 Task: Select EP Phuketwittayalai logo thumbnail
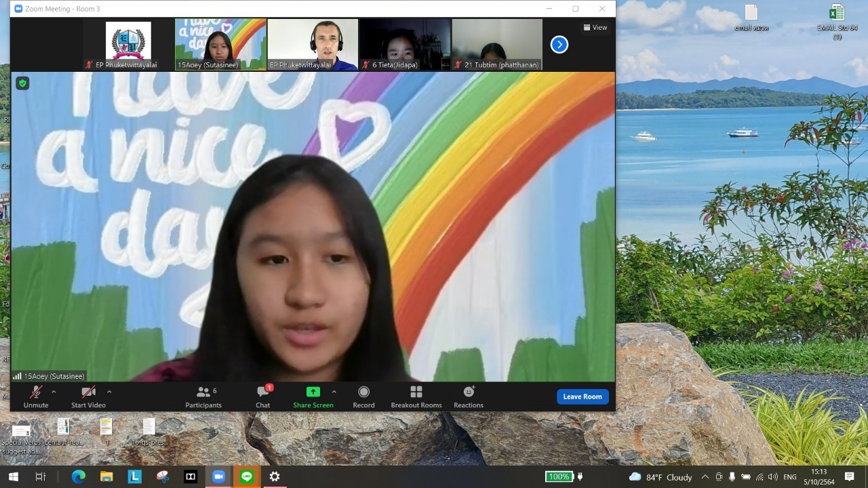click(x=128, y=44)
